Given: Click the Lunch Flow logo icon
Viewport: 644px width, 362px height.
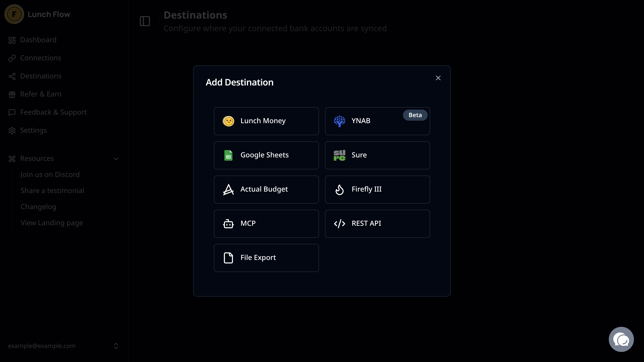Looking at the screenshot, I should click(14, 14).
